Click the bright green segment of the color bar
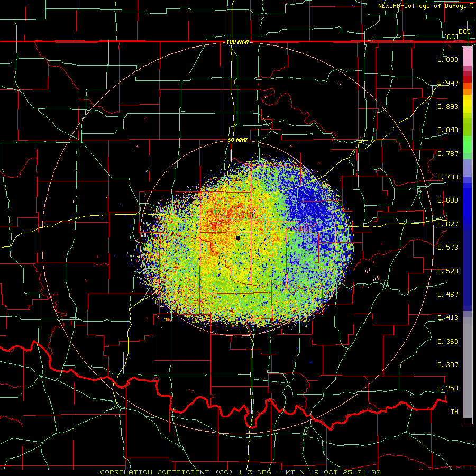 467,144
